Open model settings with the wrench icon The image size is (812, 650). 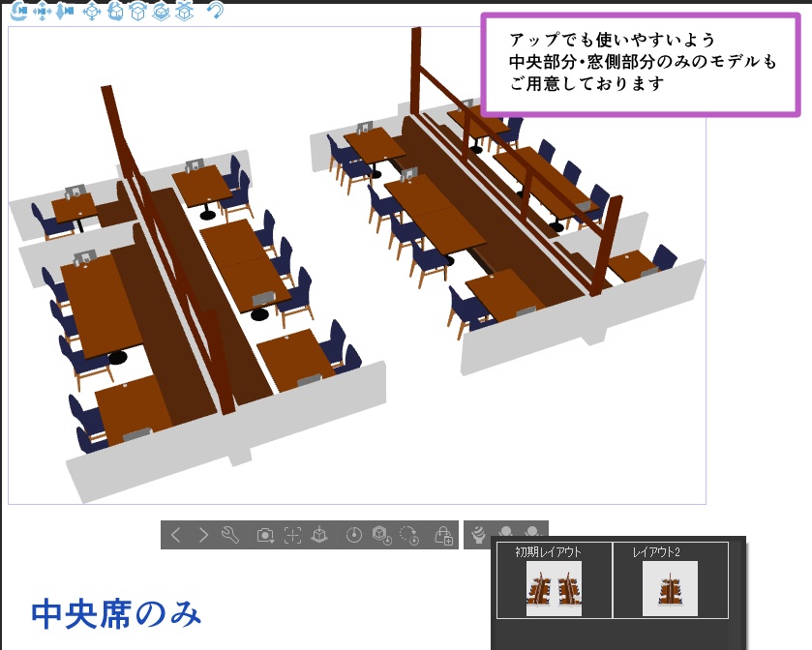(x=230, y=535)
